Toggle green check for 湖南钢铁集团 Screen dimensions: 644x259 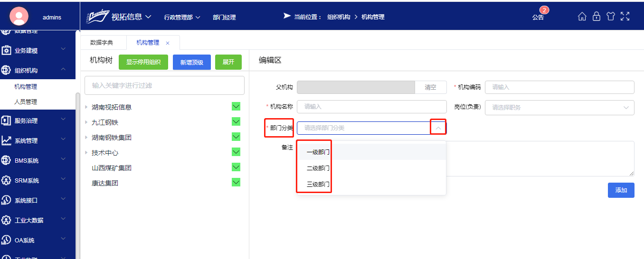point(236,137)
